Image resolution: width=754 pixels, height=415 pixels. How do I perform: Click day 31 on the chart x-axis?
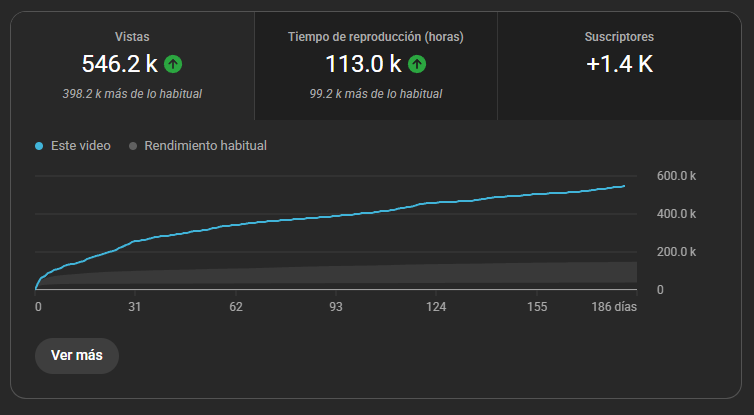click(x=134, y=307)
